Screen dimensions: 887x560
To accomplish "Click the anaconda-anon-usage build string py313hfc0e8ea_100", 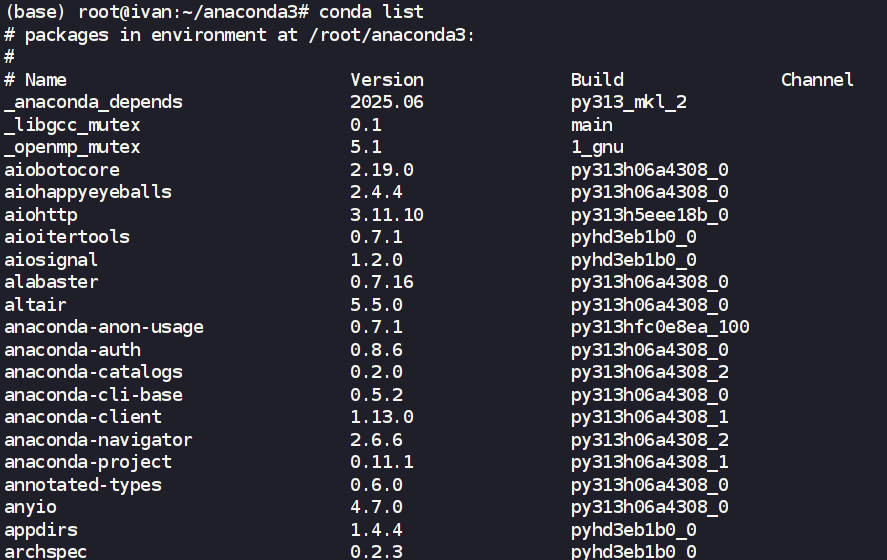I will 660,327.
